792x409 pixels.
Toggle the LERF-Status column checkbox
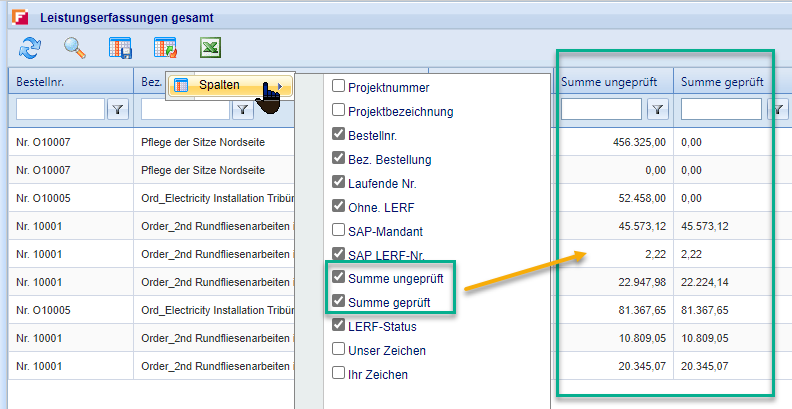338,326
